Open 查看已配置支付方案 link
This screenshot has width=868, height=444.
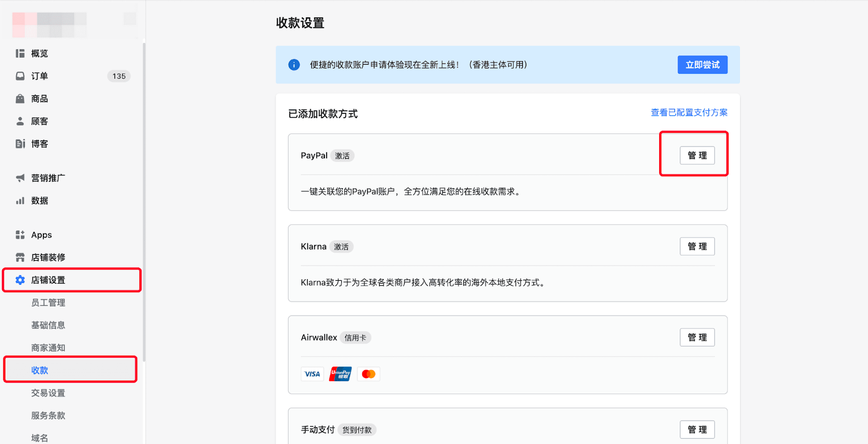pos(689,112)
